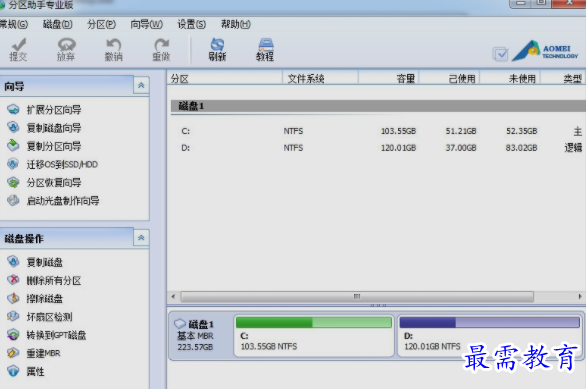The image size is (586, 389).
Task: Open 迁移OS到SSD/HDD link
Action: (x=62, y=164)
